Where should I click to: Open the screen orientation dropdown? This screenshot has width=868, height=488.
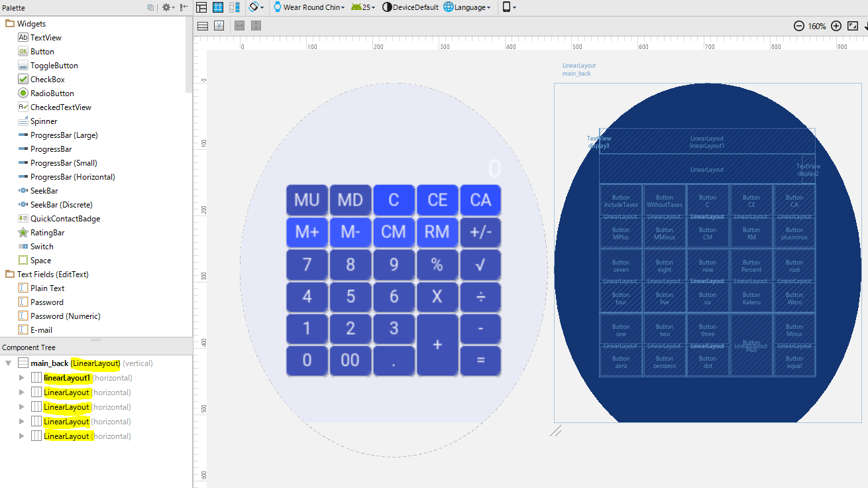(x=256, y=7)
